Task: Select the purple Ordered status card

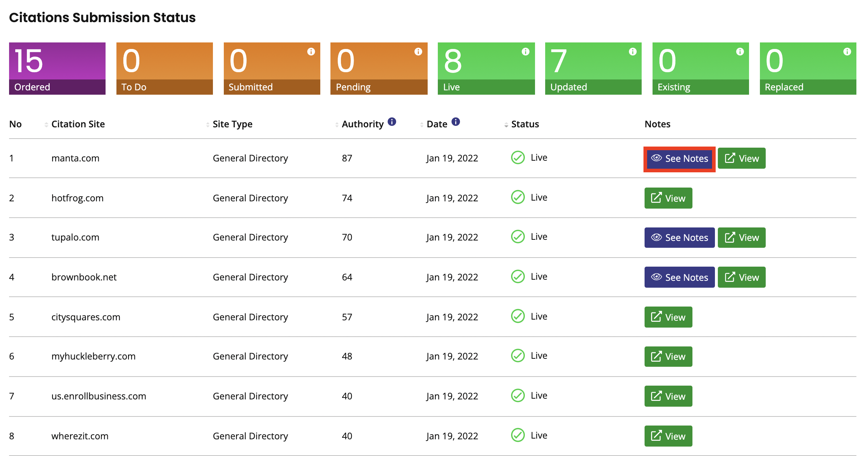Action: [57, 68]
